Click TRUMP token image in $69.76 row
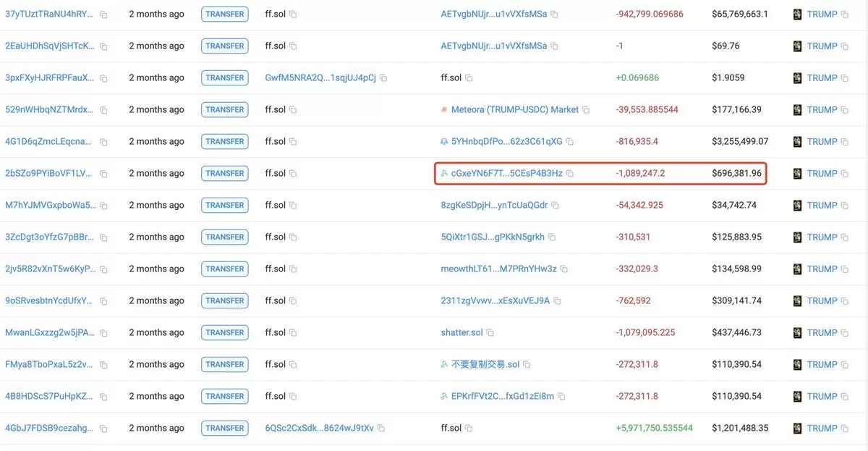868x451 pixels. (798, 46)
